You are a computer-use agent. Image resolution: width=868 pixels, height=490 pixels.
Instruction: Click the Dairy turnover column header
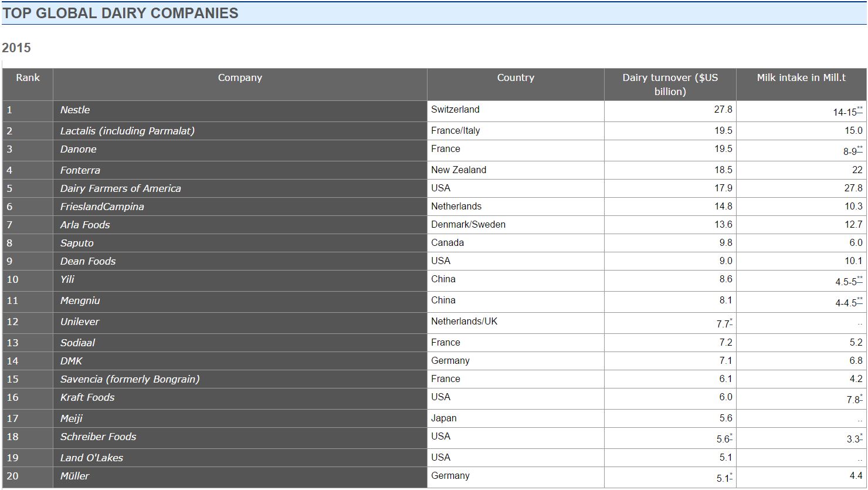(x=670, y=85)
